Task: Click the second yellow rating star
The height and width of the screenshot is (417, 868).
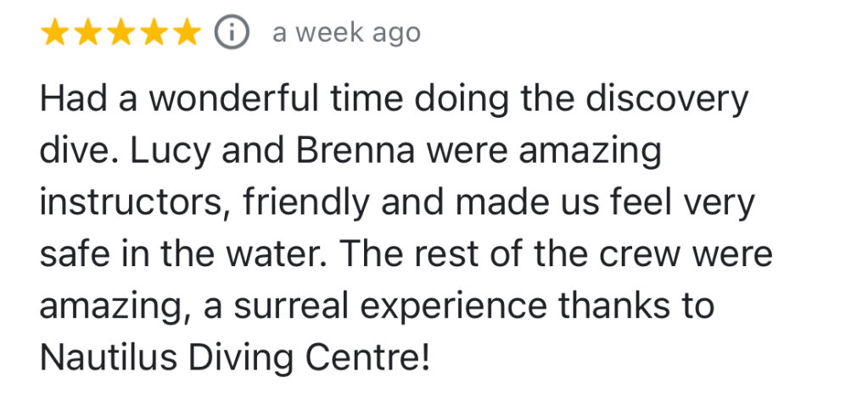Action: coord(88,33)
